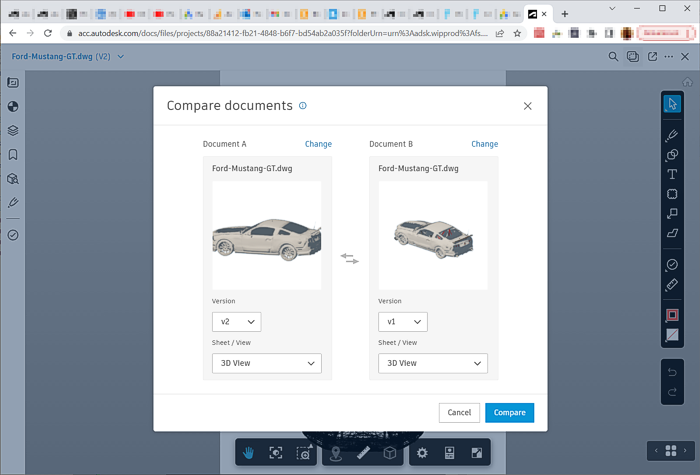Go to the home view icon
Viewport: 700px width, 475px height.
click(x=688, y=82)
